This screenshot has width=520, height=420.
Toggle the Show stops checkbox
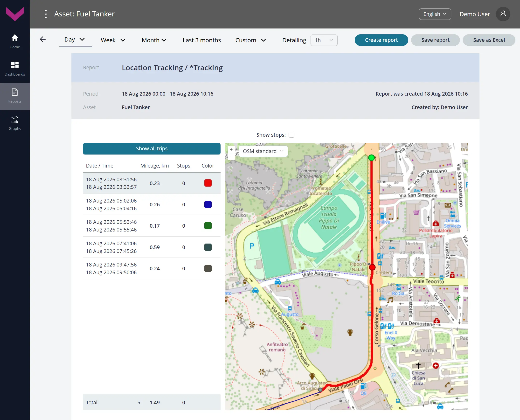tap(291, 135)
